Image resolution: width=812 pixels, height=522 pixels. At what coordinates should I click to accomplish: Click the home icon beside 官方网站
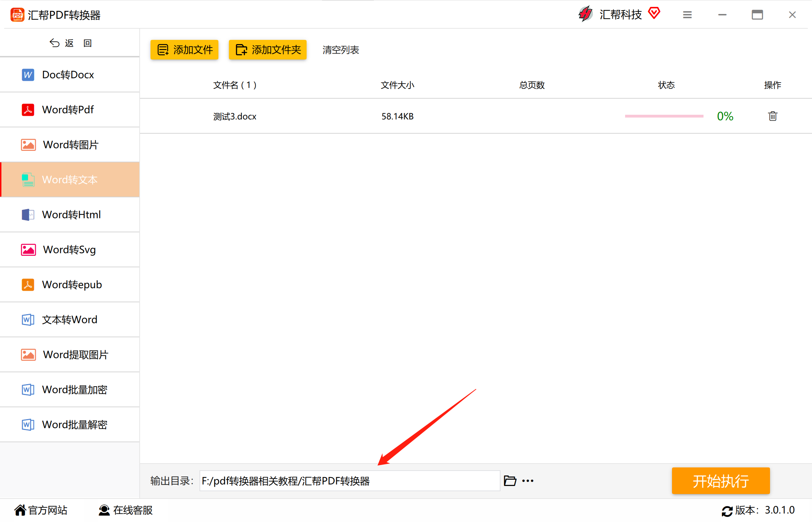pos(20,510)
